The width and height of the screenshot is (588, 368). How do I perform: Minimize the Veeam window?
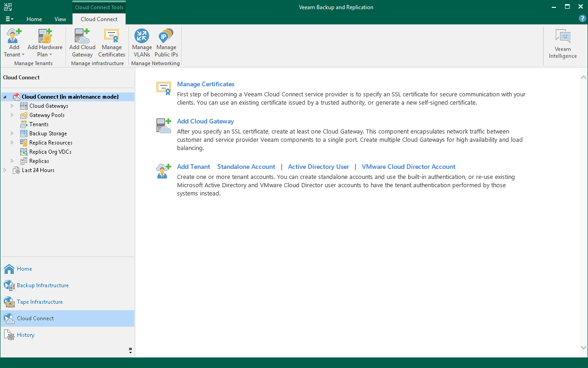[555, 7]
